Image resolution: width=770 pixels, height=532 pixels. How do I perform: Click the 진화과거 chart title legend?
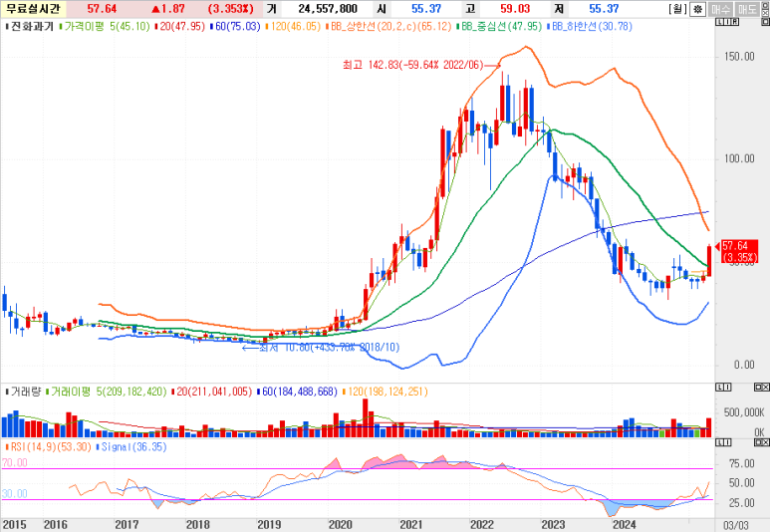32,26
